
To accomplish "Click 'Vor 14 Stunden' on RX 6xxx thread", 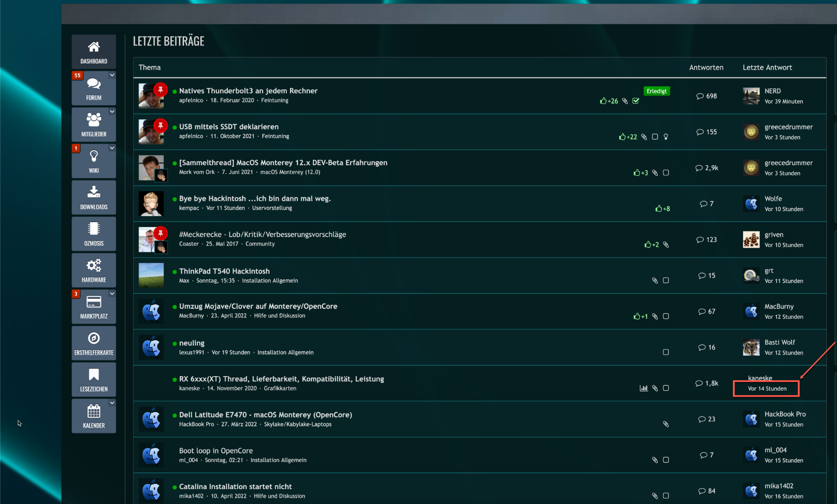I will point(767,389).
